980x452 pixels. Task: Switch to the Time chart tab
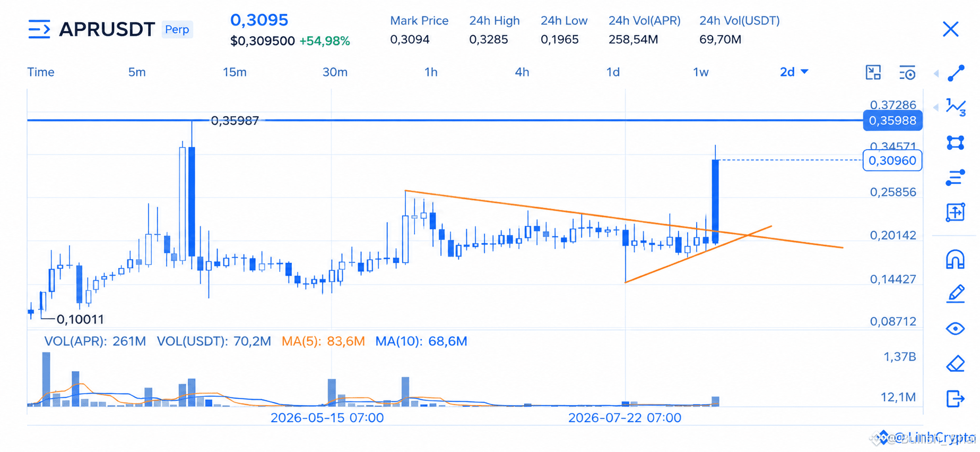coord(41,72)
